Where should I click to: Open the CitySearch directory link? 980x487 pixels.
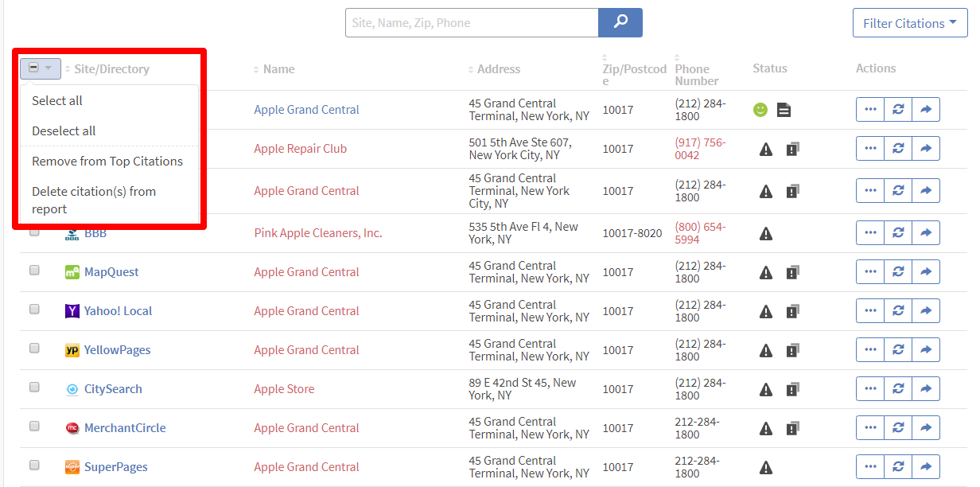(x=113, y=389)
